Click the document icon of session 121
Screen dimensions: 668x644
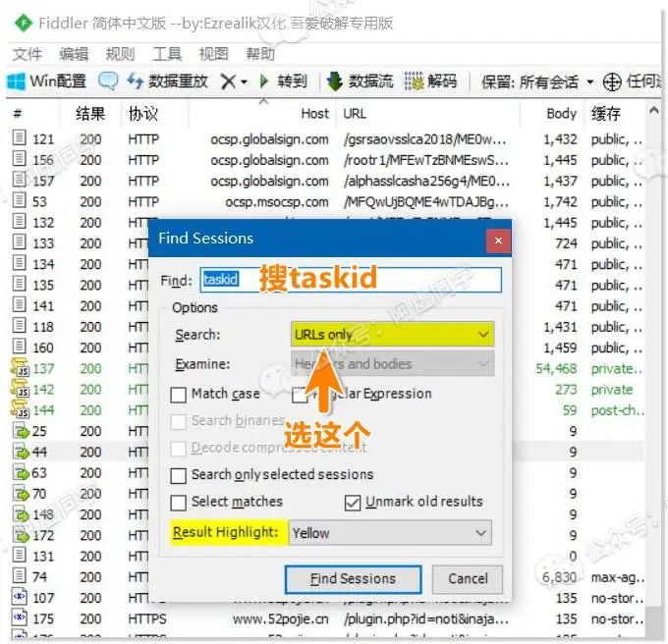pyautogui.click(x=20, y=137)
